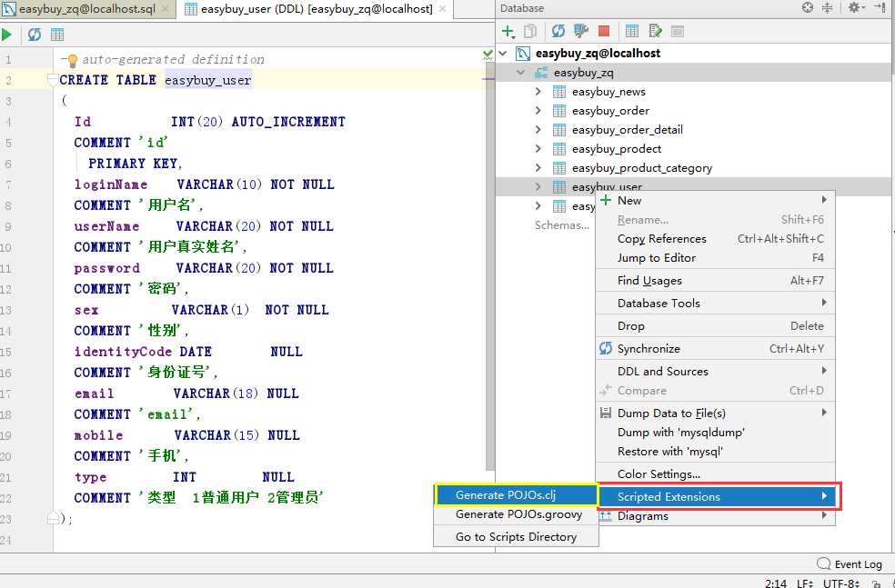895x588 pixels.
Task: Choose Drop from context menu
Action: coord(715,326)
